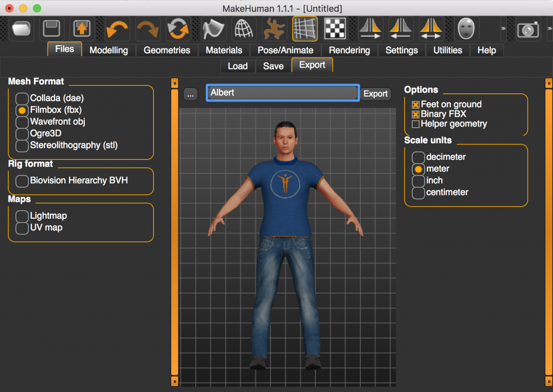553x392 pixels.
Task: Toggle the checkerboard background icon
Action: tap(335, 29)
